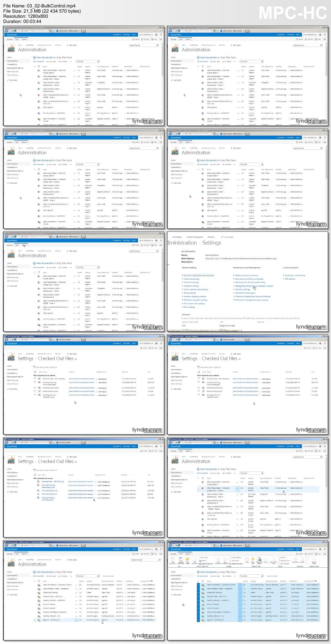
Task: Click Upload Document icon in 00:03:27 frame ribbon
Action: [x=181, y=559]
